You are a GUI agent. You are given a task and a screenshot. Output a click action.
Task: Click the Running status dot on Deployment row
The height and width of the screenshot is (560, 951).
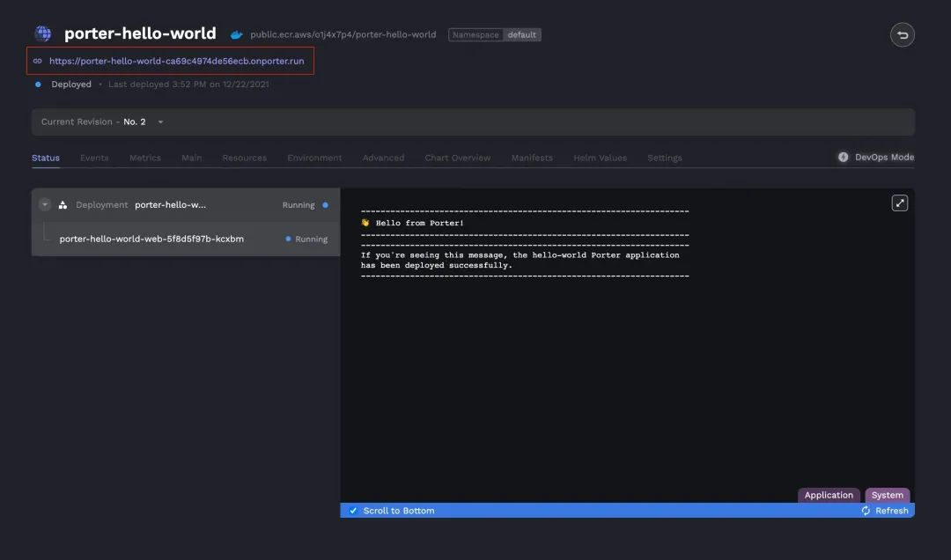326,205
